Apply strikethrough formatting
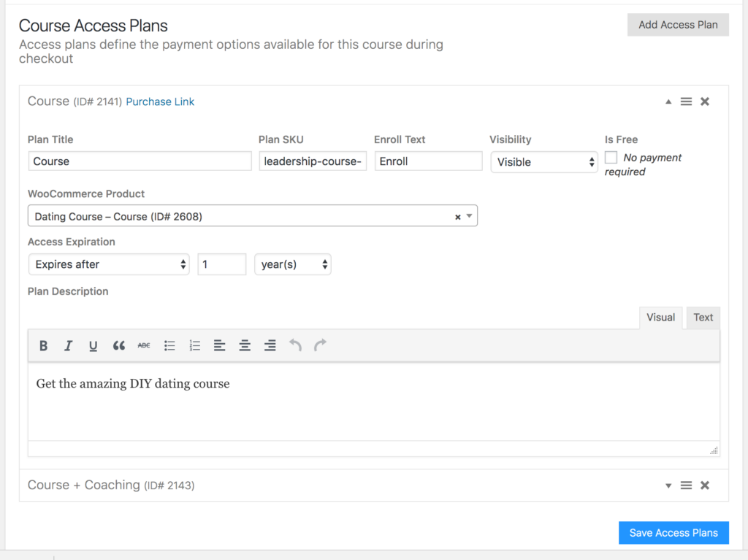 (x=144, y=345)
